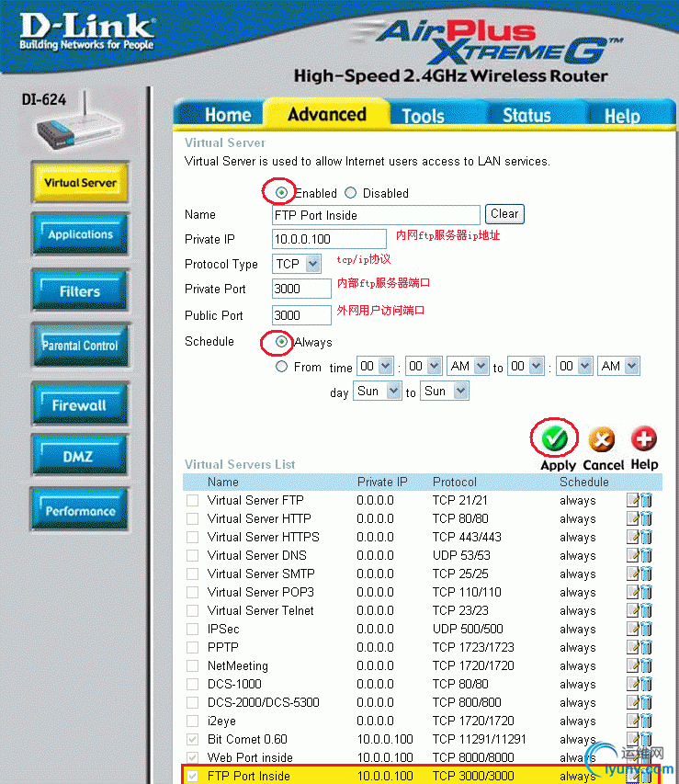
Task: Select the Always schedule radio button
Action: [x=281, y=342]
